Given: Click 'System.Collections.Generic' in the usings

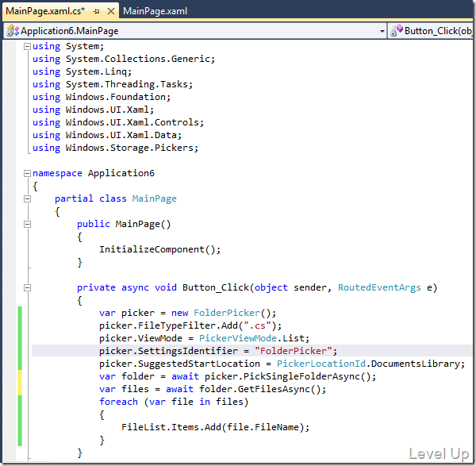Looking at the screenshot, I should (x=138, y=59).
